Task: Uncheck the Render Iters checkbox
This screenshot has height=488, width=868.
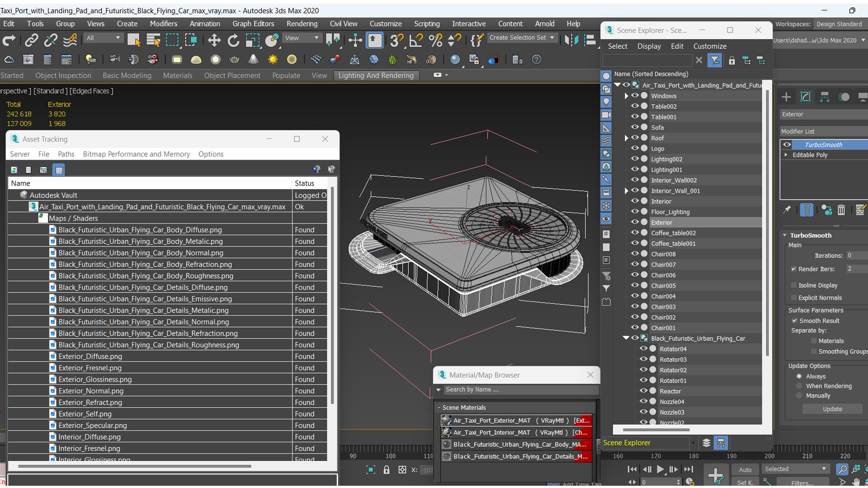Action: click(793, 269)
